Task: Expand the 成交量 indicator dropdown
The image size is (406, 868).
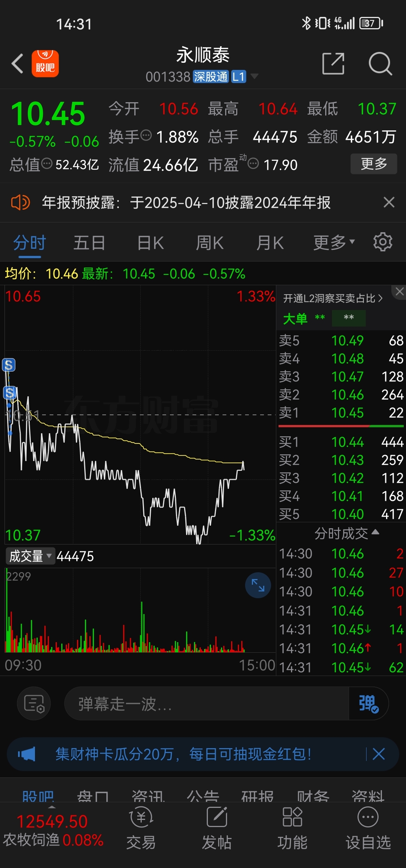Action: [x=30, y=556]
